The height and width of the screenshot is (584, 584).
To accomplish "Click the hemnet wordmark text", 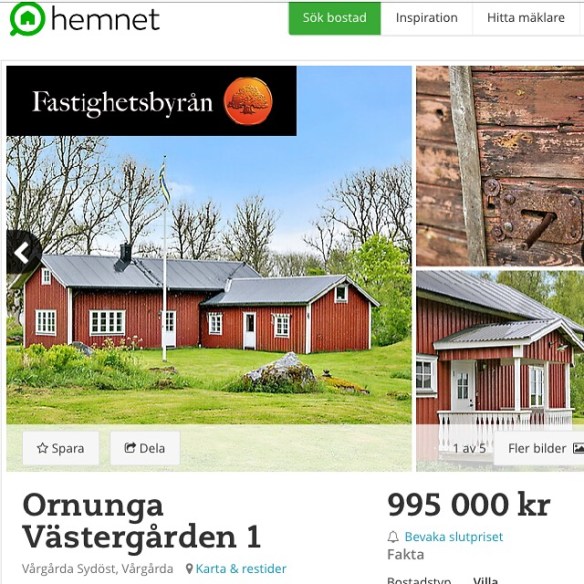I will point(105,19).
